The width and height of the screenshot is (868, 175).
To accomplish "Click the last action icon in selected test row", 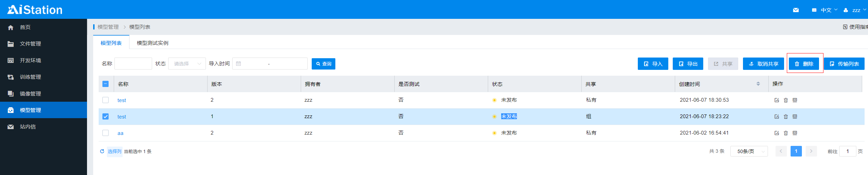I will 795,116.
